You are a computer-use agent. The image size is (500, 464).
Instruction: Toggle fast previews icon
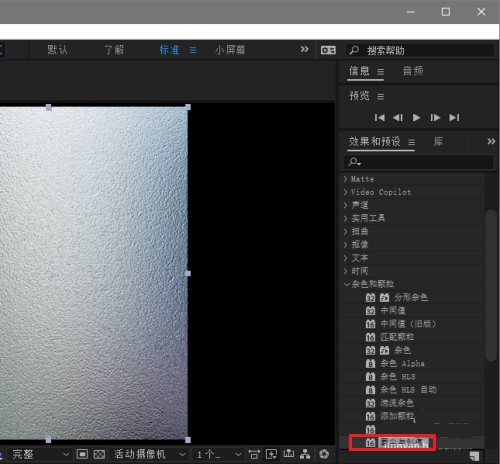point(271,454)
